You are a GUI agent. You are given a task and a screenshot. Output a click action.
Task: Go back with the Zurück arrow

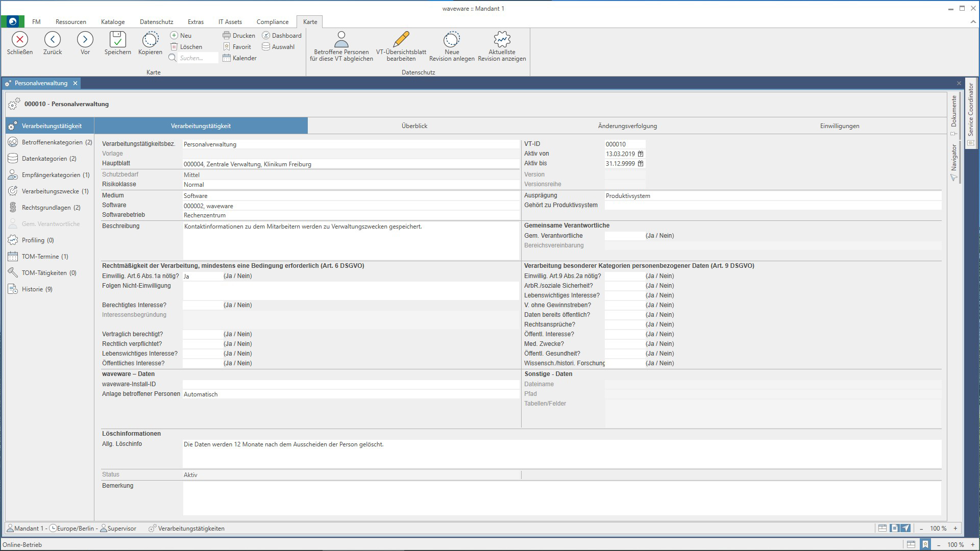point(53,40)
